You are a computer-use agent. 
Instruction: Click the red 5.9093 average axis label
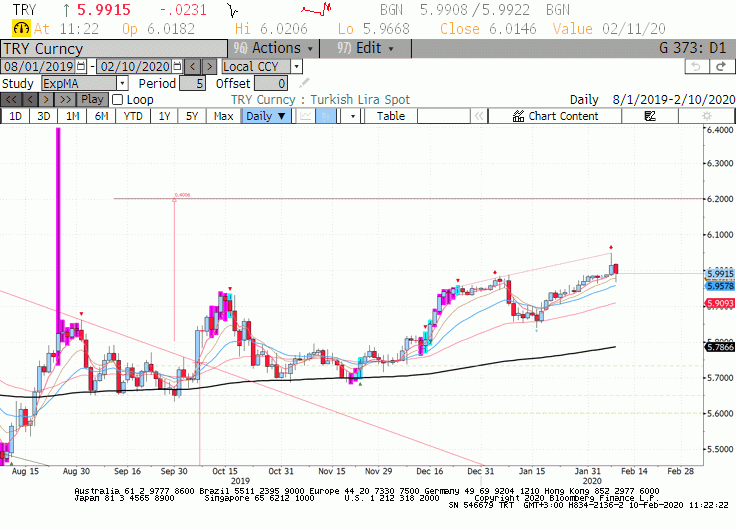[x=720, y=303]
